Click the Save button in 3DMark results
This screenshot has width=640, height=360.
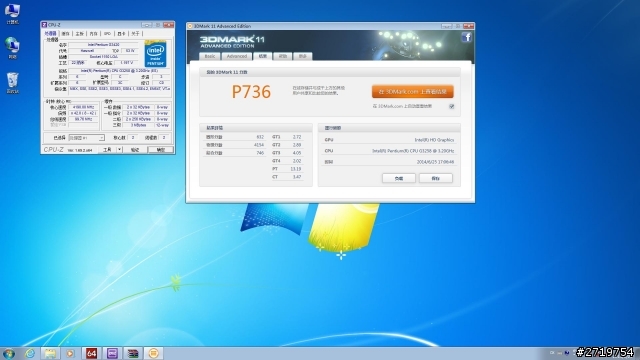click(x=436, y=178)
